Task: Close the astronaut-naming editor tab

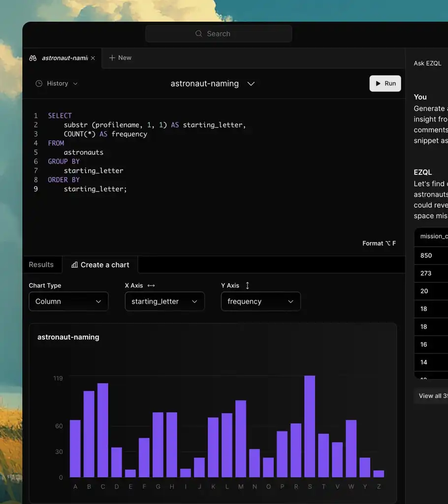Action: tap(93, 58)
